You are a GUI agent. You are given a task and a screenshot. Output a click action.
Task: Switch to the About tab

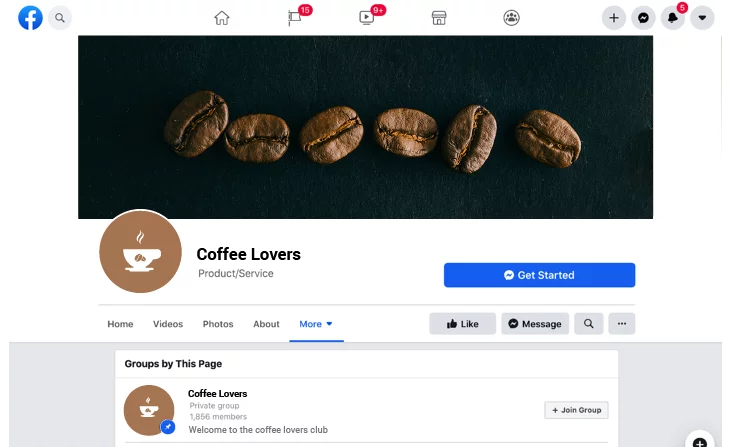266,324
